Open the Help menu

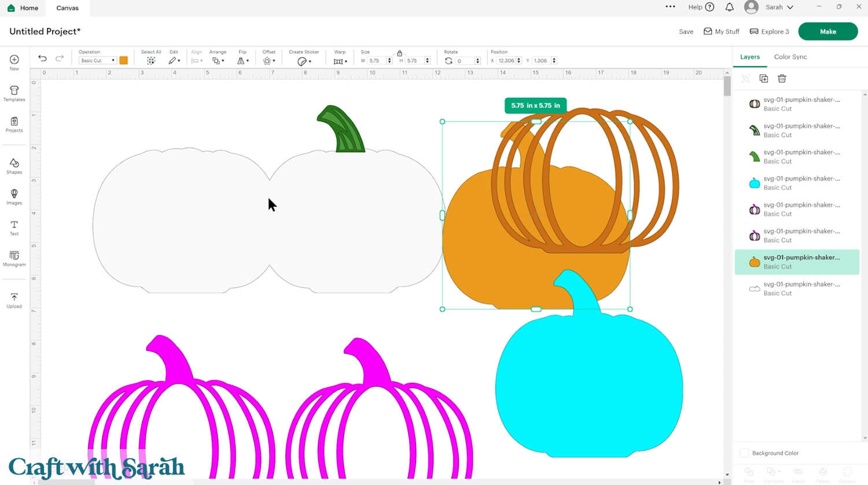(x=701, y=8)
